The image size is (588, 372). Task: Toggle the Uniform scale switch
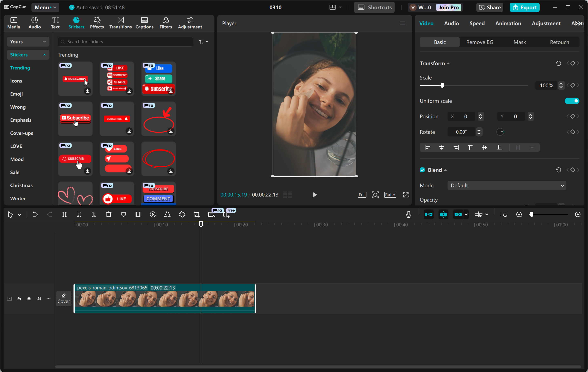tap(572, 101)
